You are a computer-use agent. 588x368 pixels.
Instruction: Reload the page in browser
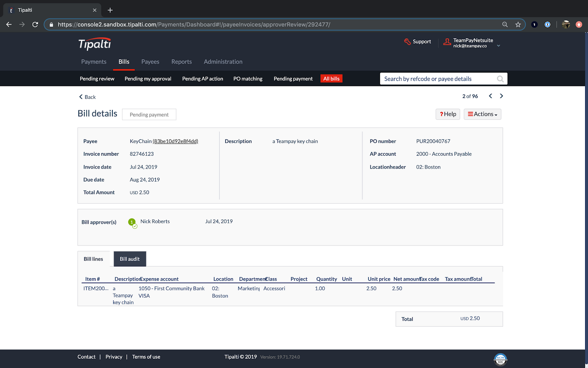point(35,24)
